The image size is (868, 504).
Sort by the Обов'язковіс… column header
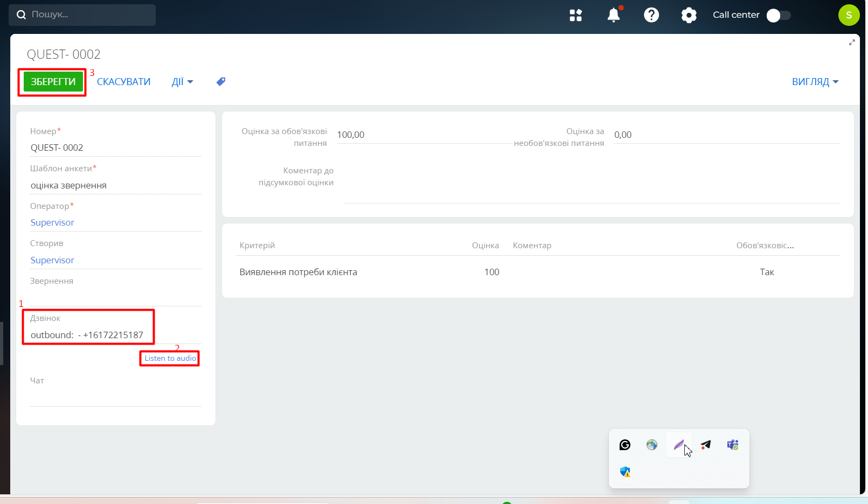coord(765,246)
